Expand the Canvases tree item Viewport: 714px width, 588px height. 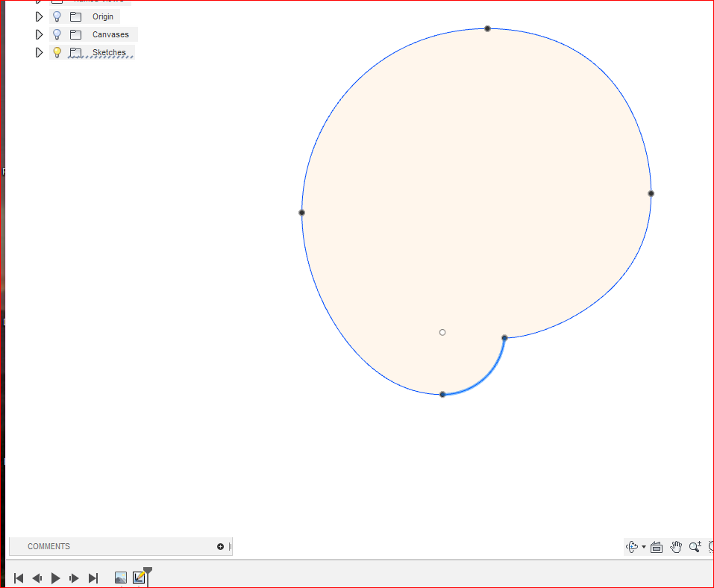point(39,34)
